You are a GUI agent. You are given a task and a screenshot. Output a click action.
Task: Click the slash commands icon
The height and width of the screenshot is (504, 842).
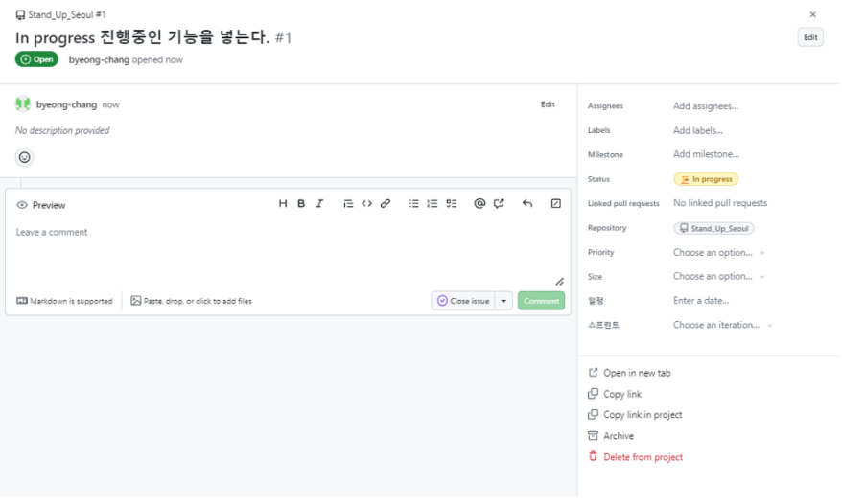click(557, 204)
